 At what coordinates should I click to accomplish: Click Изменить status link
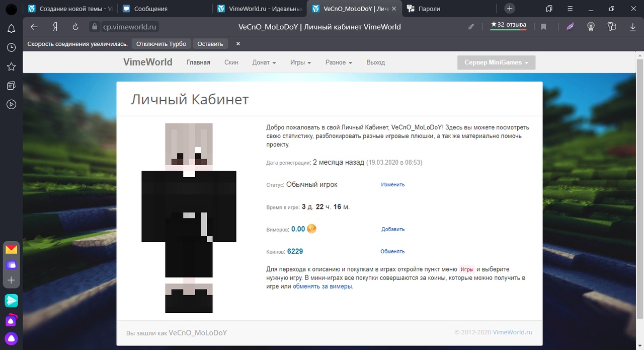pyautogui.click(x=393, y=185)
